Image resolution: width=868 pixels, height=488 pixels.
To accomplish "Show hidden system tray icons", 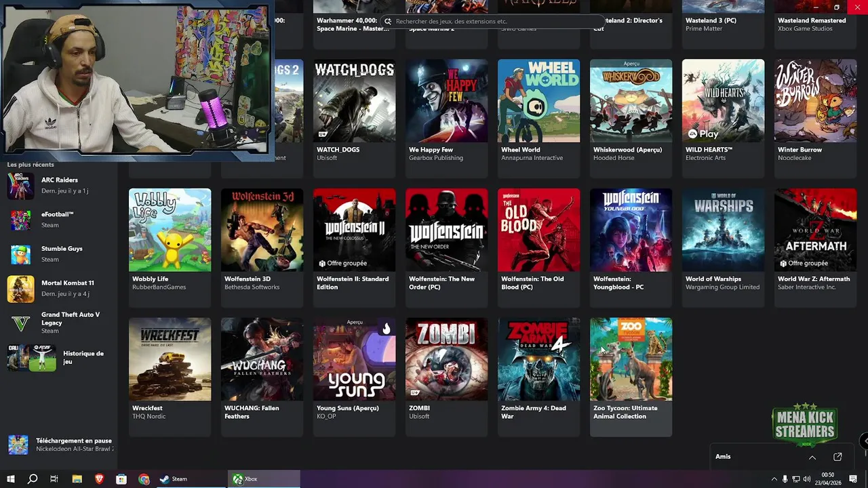I will coord(774,479).
